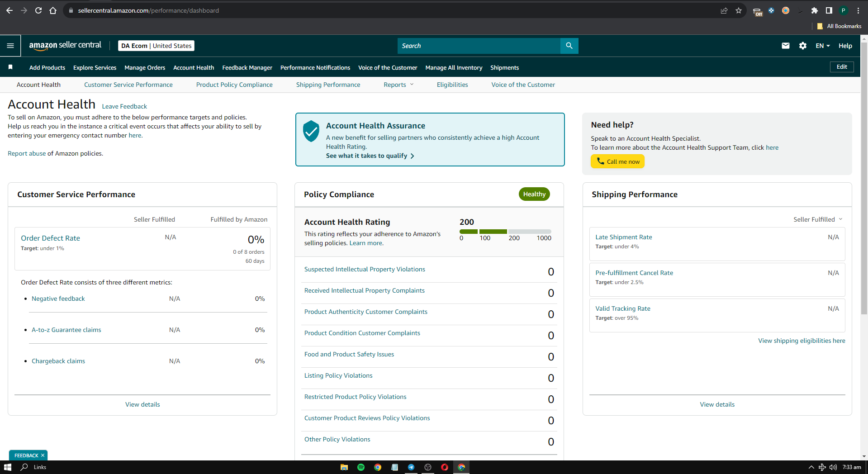Open the settings gear icon
The height and width of the screenshot is (474, 868).
pyautogui.click(x=803, y=46)
